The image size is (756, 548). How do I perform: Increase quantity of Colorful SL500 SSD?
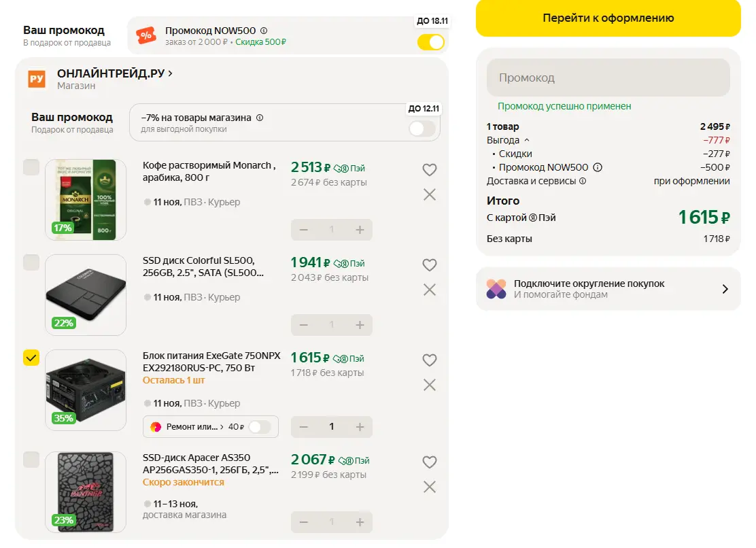(360, 325)
